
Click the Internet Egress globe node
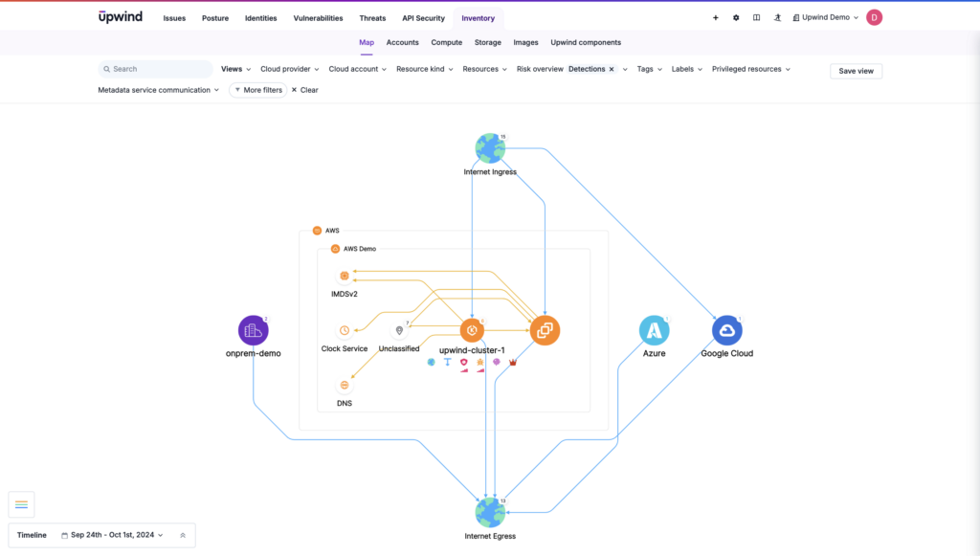pos(490,510)
